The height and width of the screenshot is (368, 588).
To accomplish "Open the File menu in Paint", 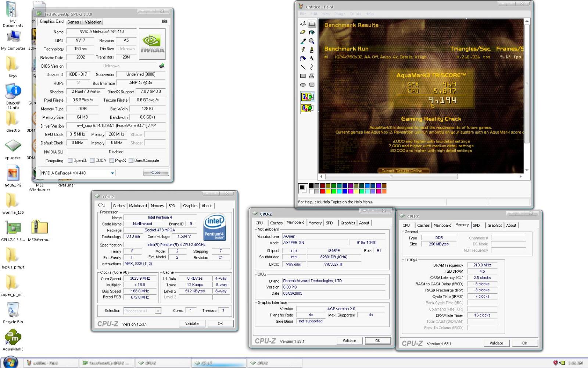I will (303, 14).
